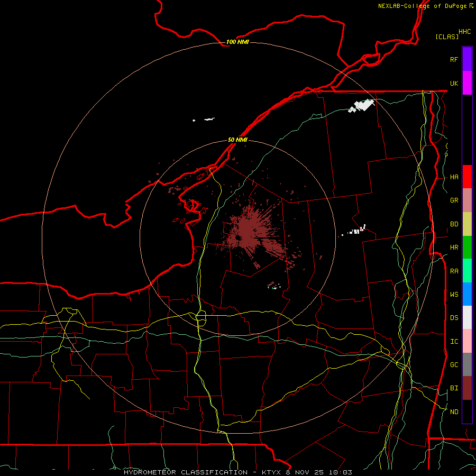Click the RA legend label text

pyautogui.click(x=454, y=271)
